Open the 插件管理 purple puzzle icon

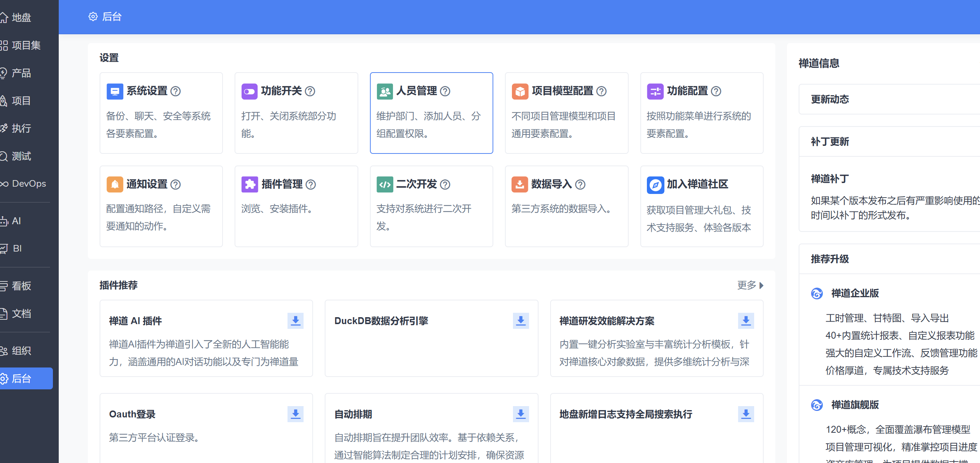tap(249, 184)
